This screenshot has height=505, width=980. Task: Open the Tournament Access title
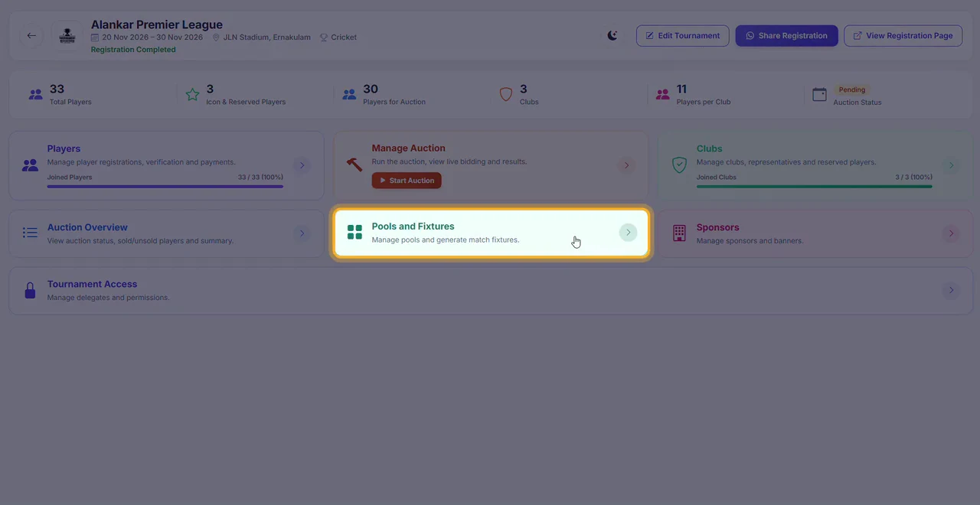coord(92,284)
